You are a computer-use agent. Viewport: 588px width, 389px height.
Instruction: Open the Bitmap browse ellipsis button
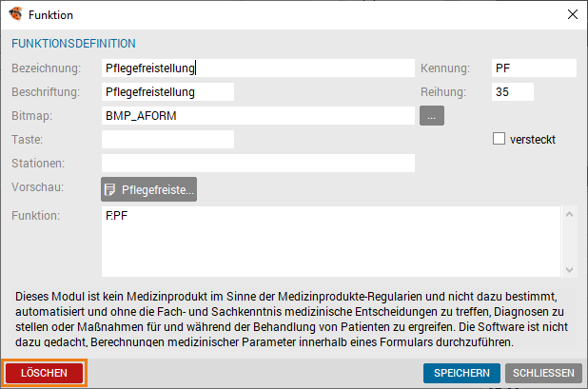[432, 116]
